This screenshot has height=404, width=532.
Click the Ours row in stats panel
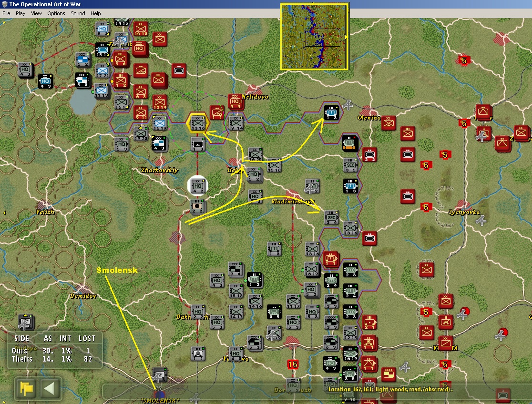[x=54, y=351]
